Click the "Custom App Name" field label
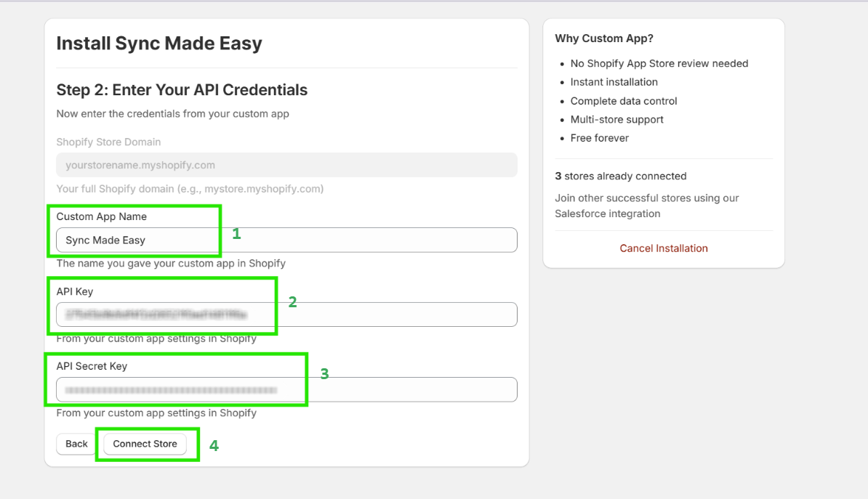The width and height of the screenshot is (868, 499). pos(101,216)
